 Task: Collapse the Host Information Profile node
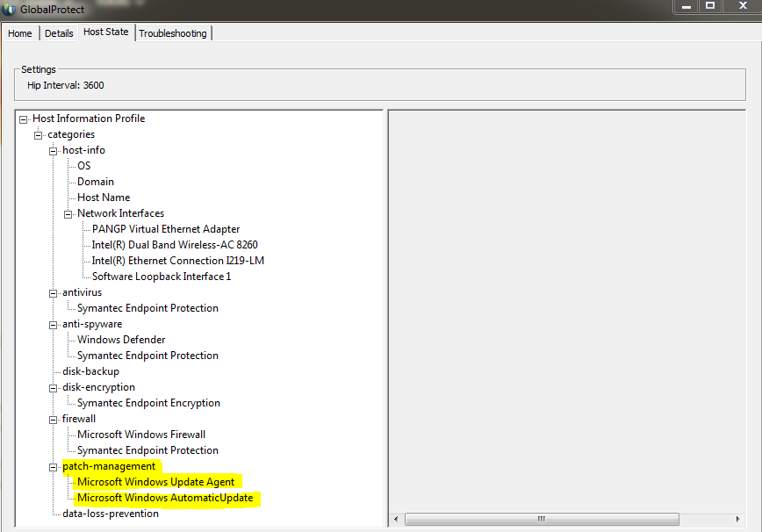click(x=23, y=119)
